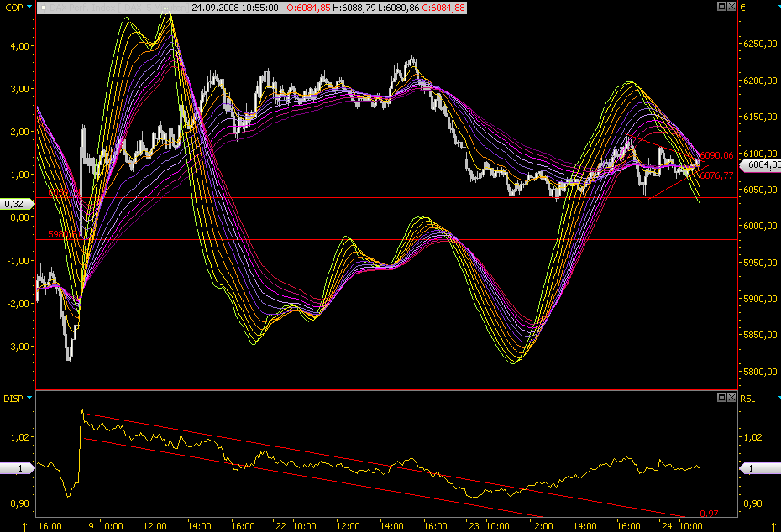This screenshot has height=532, width=781.
Task: Click the 6076,77 trendline price label
Action: (716, 175)
